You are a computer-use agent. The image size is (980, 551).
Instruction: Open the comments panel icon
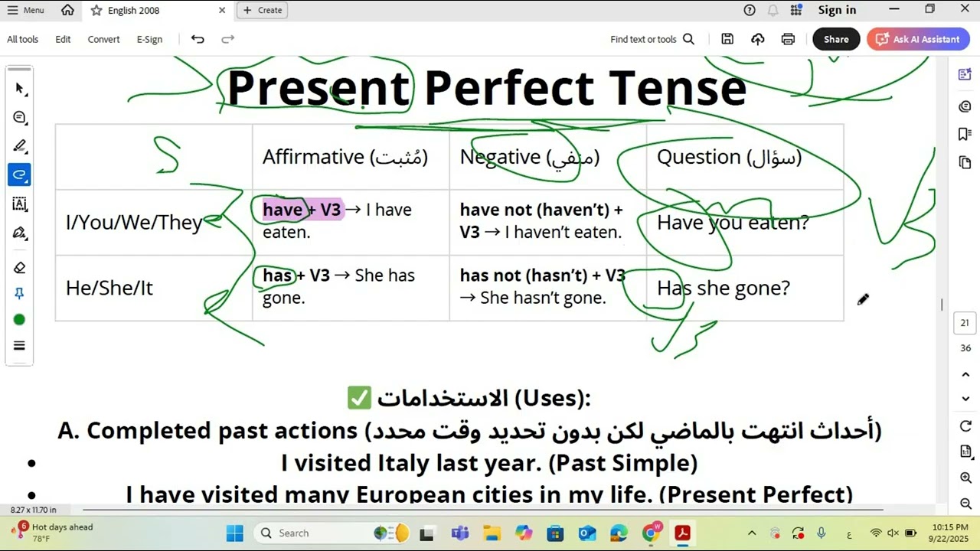click(x=965, y=106)
